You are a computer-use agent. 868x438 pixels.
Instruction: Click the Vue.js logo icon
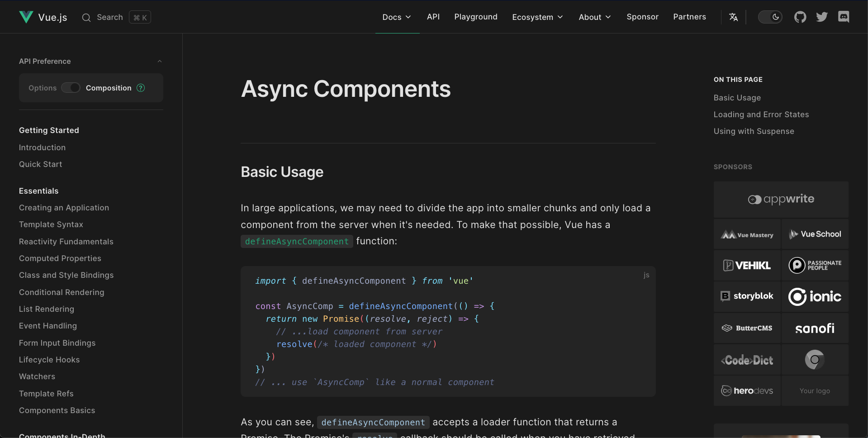point(26,17)
